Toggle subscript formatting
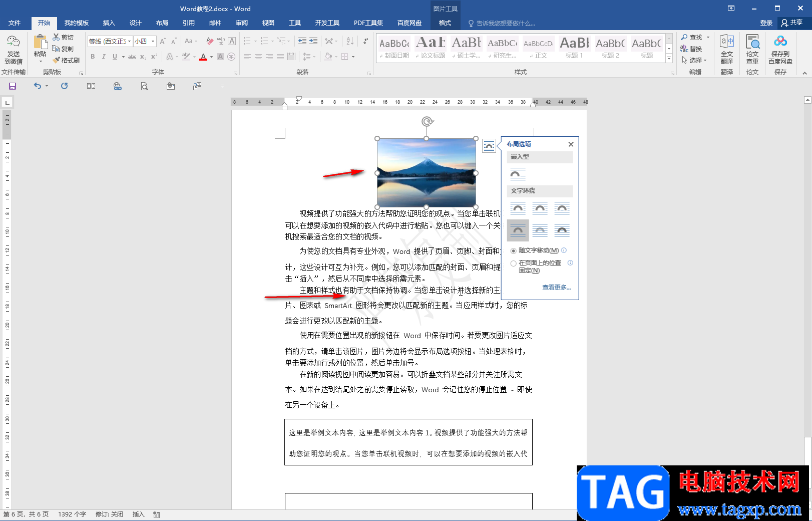812x521 pixels. tap(143, 57)
